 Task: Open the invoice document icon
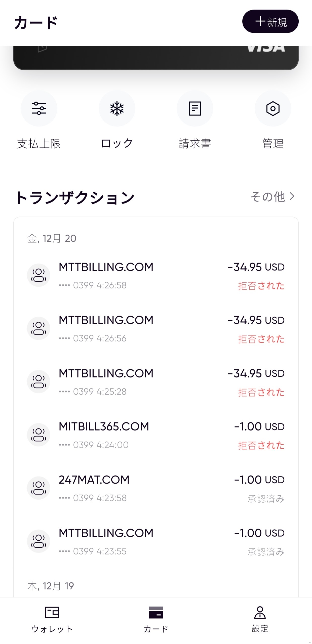[x=195, y=109]
